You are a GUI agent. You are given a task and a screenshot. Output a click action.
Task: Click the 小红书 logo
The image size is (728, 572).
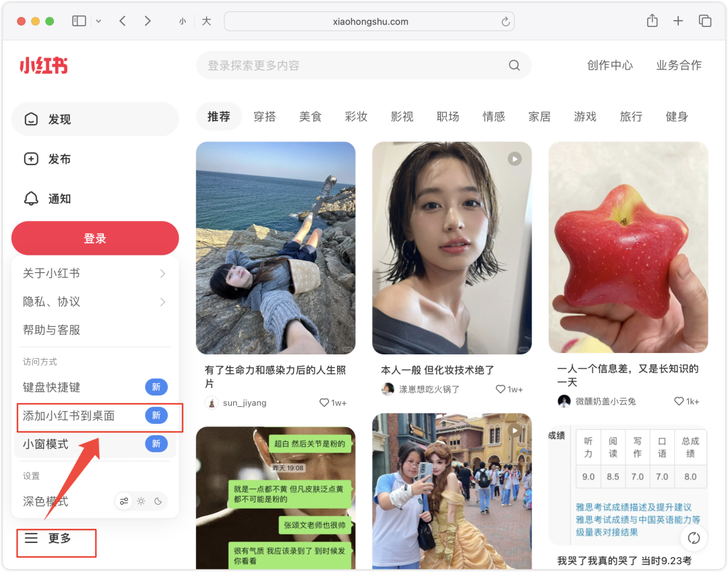[43, 65]
